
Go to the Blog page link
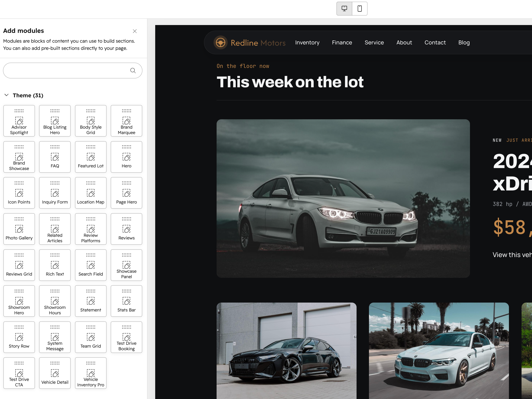(464, 43)
